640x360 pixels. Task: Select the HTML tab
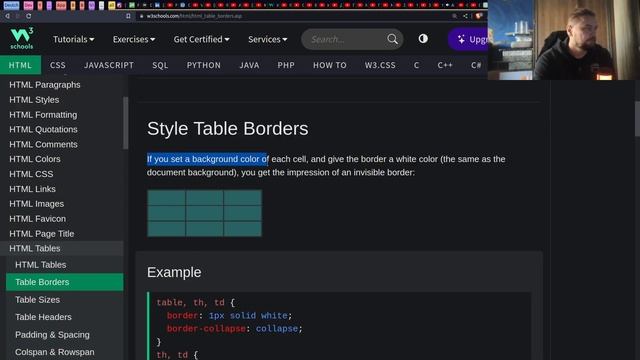[x=20, y=65]
